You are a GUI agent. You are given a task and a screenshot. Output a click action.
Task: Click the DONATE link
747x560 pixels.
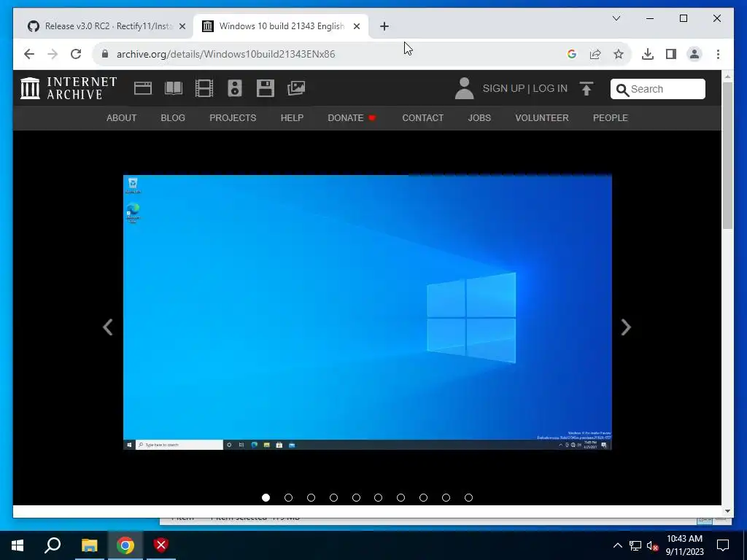click(352, 117)
